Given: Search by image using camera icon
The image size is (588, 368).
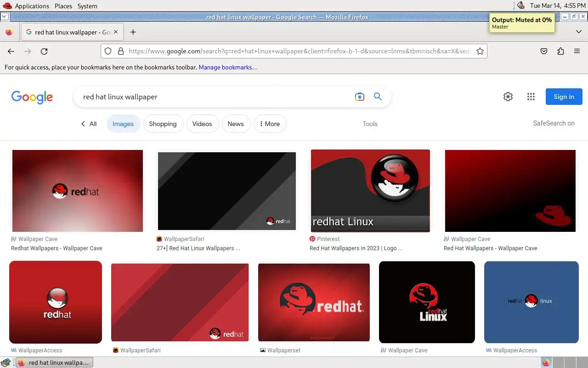Looking at the screenshot, I should tap(360, 97).
